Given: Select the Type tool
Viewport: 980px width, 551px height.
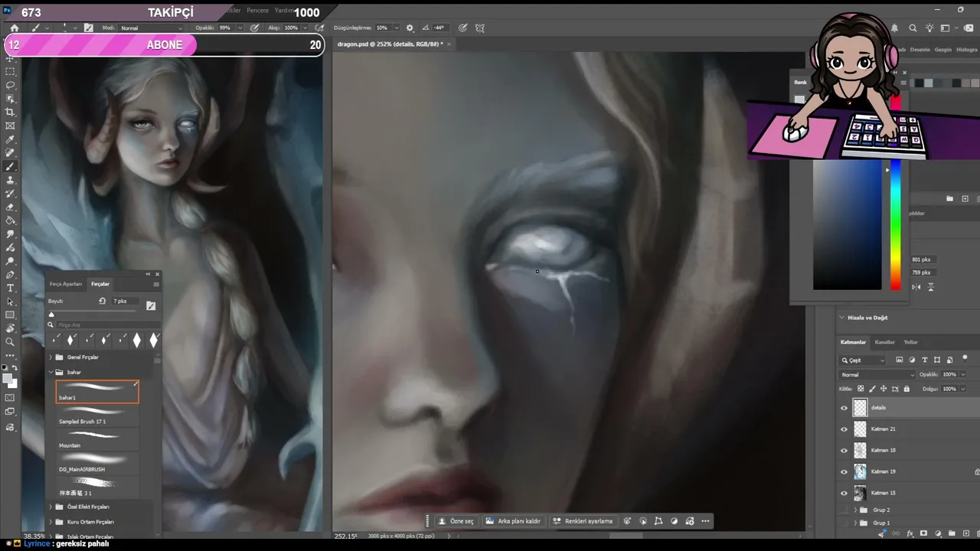Looking at the screenshot, I should pyautogui.click(x=10, y=289).
